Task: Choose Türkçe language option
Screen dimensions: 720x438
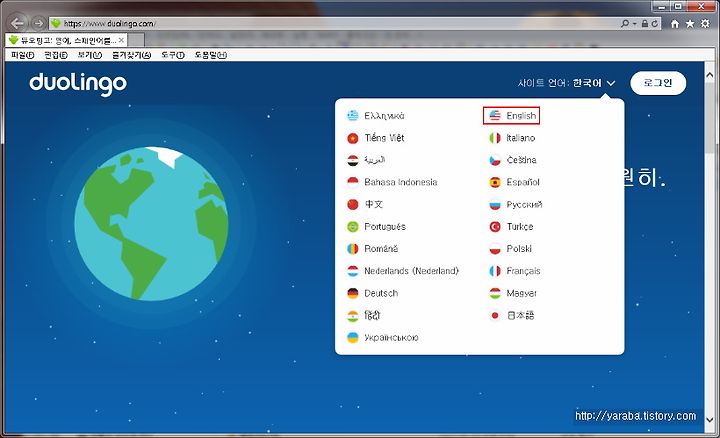Action: pos(520,227)
